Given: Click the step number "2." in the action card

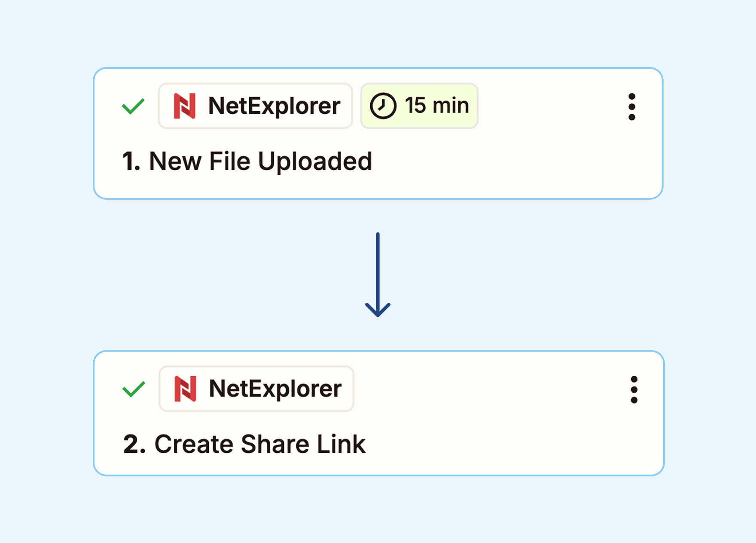Looking at the screenshot, I should [134, 444].
